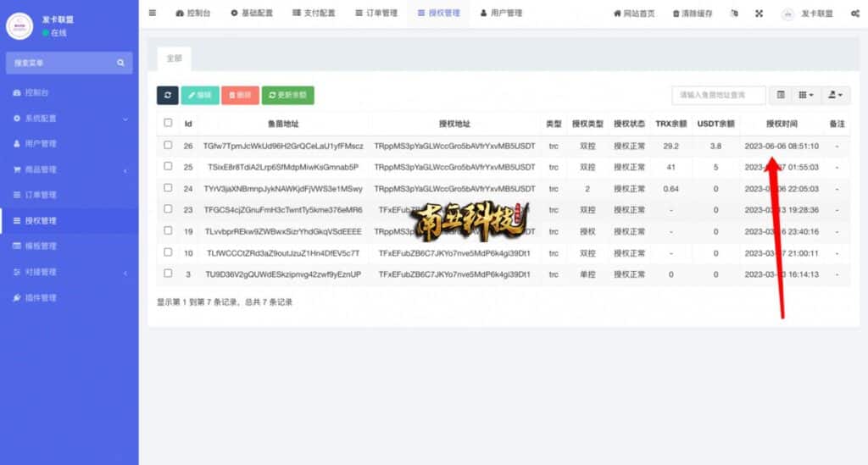Click address TGfw7TpmJcWkUd96H2GrQCeLaU1yfFMscz

[283, 146]
